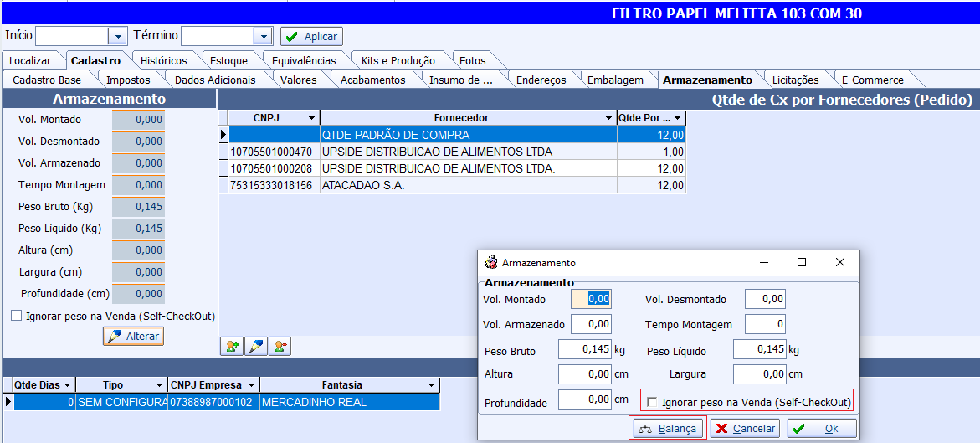Click the Peso Bruto field in dialog

tap(585, 350)
